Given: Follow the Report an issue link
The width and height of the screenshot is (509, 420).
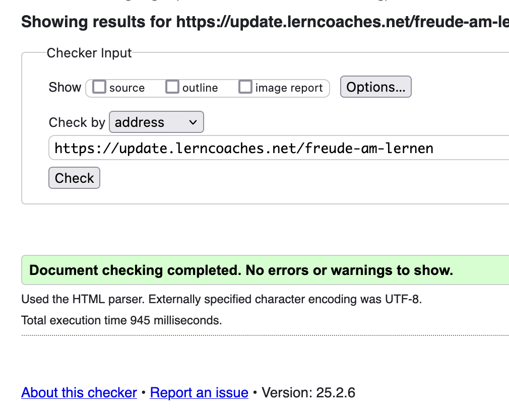Looking at the screenshot, I should click(199, 393).
